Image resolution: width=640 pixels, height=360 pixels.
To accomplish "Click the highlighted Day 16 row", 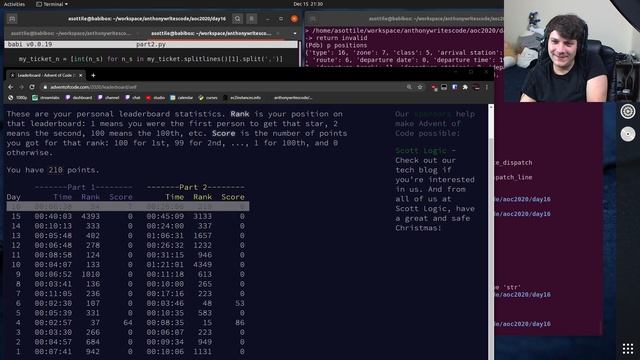I will pos(128,207).
